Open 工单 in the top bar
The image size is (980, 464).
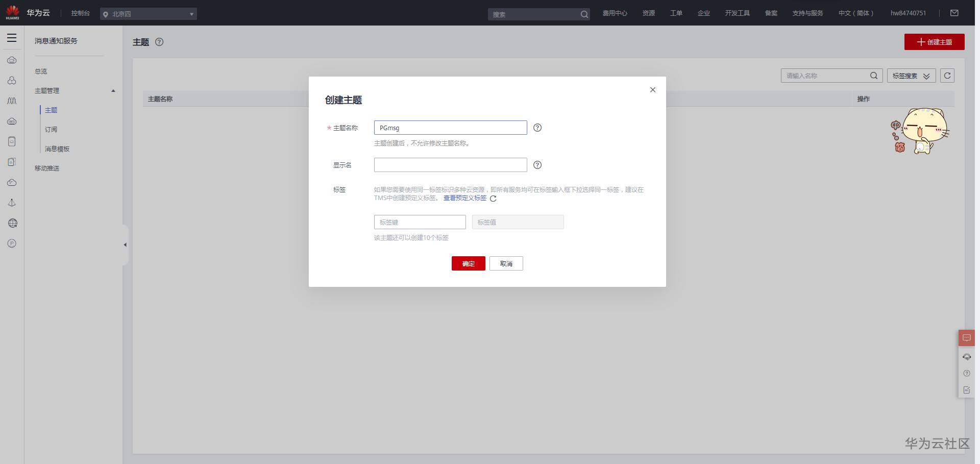[x=676, y=13]
